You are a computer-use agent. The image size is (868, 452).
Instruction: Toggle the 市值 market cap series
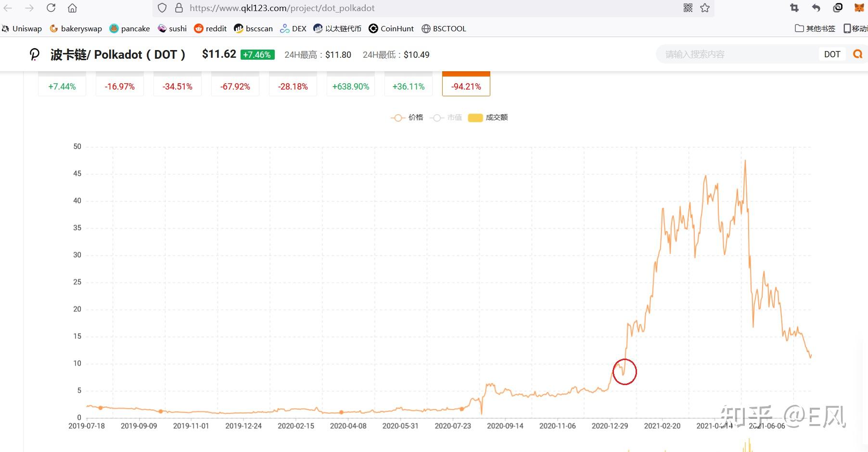coord(446,117)
